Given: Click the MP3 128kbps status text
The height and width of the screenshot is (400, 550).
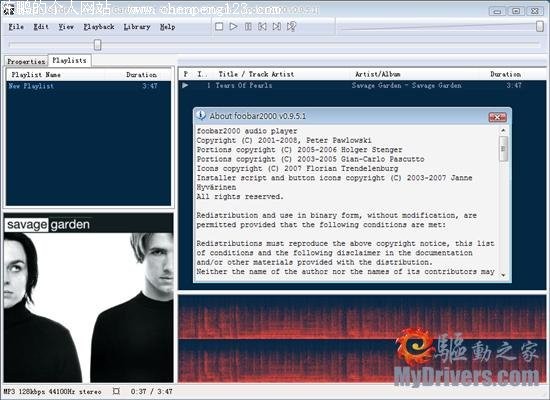Looking at the screenshot, I should click(x=52, y=391).
